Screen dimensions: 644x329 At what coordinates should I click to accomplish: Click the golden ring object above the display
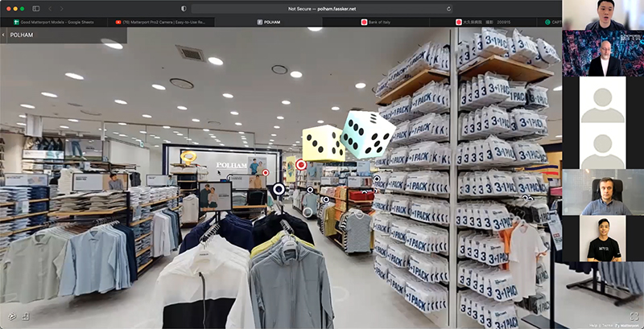click(x=188, y=158)
